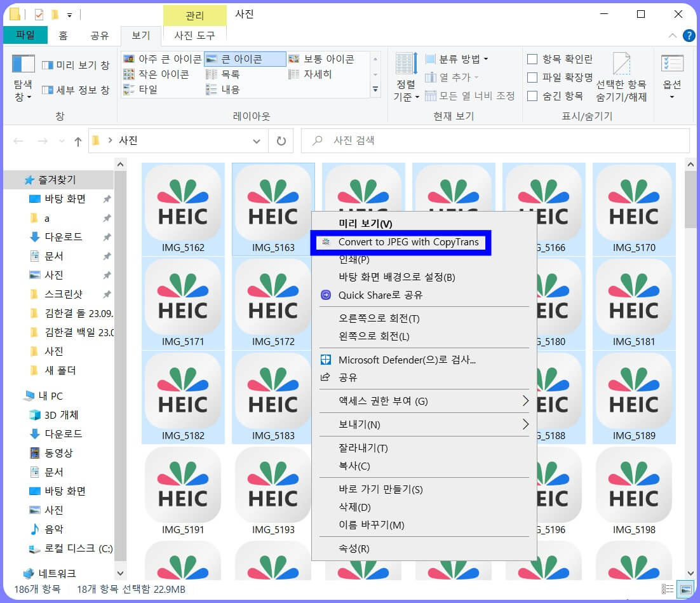Screen dimensions: 700x603
Task: Click the up-folder arrow button
Action: point(78,142)
